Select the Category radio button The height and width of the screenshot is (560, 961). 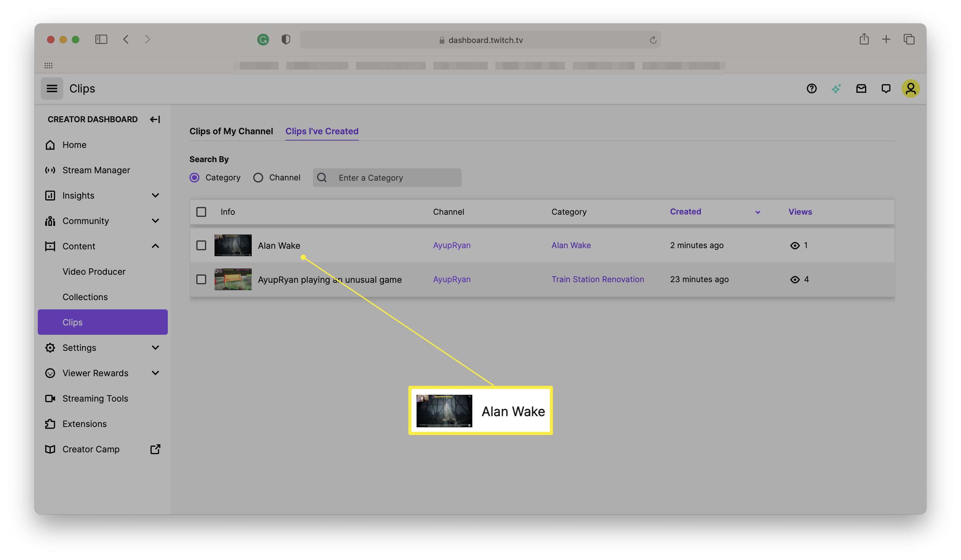(x=194, y=177)
